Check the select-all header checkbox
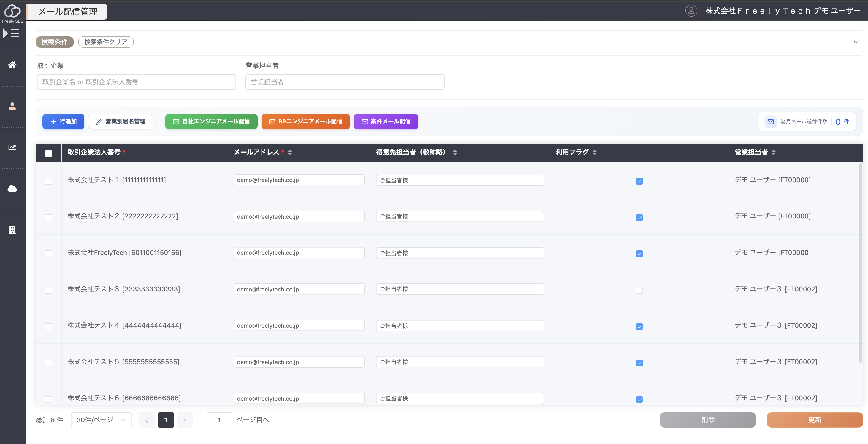Image resolution: width=868 pixels, height=444 pixels. tap(48, 153)
